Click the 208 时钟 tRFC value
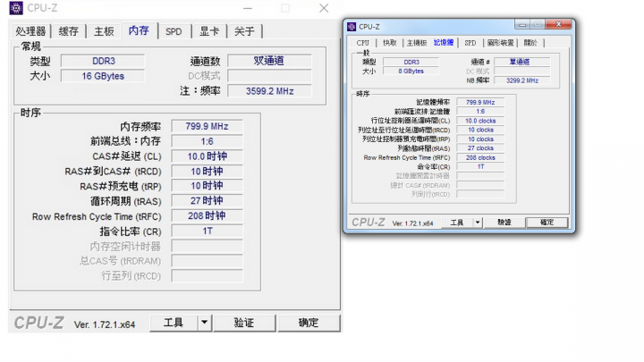 tap(207, 216)
